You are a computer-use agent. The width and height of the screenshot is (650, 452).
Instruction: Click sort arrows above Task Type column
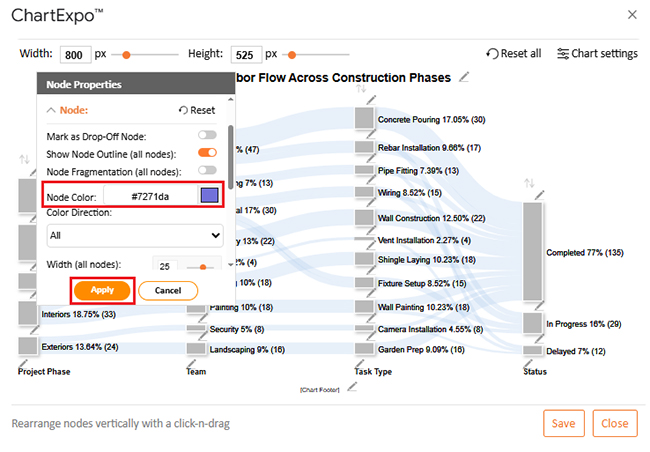pos(361,88)
